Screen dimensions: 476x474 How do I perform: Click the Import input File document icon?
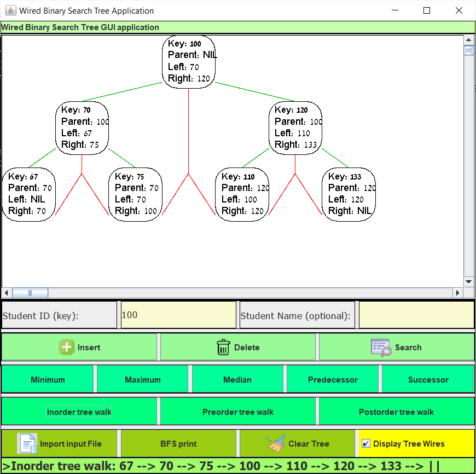[x=27, y=443]
